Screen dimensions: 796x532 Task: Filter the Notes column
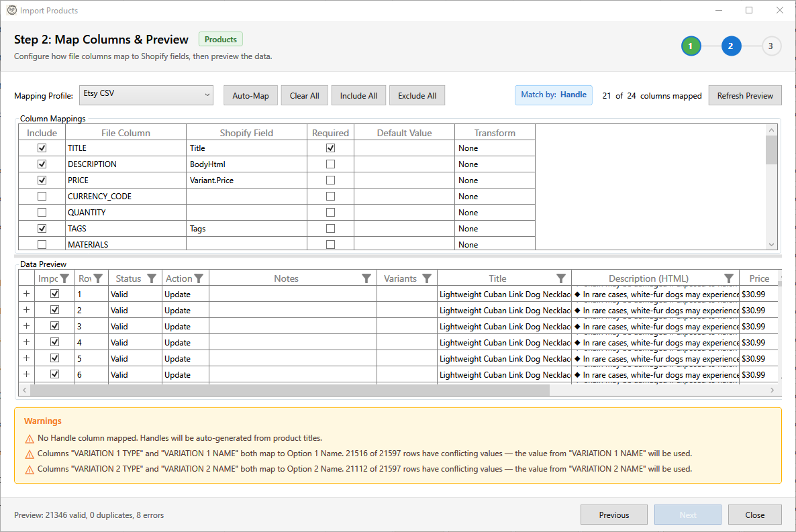366,278
